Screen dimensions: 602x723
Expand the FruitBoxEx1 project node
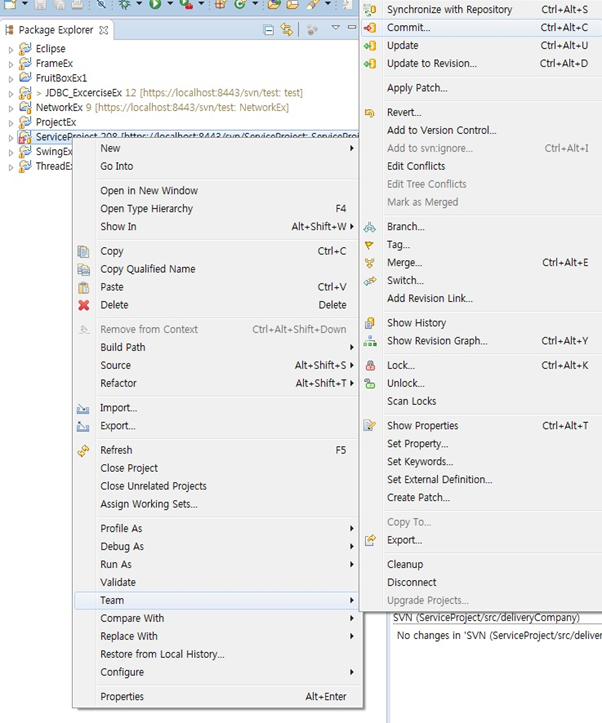click(11, 79)
